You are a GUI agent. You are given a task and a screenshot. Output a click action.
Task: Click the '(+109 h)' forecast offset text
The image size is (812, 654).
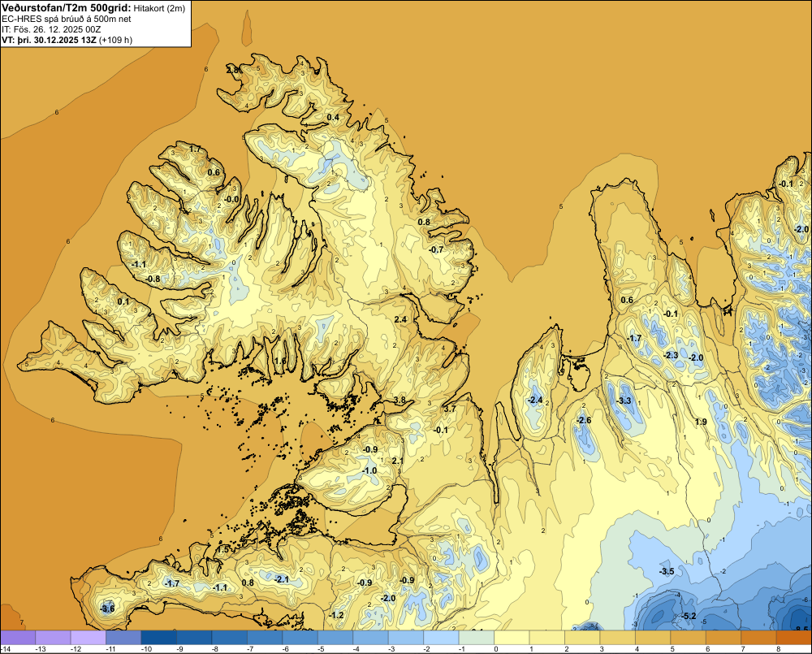pyautogui.click(x=116, y=40)
